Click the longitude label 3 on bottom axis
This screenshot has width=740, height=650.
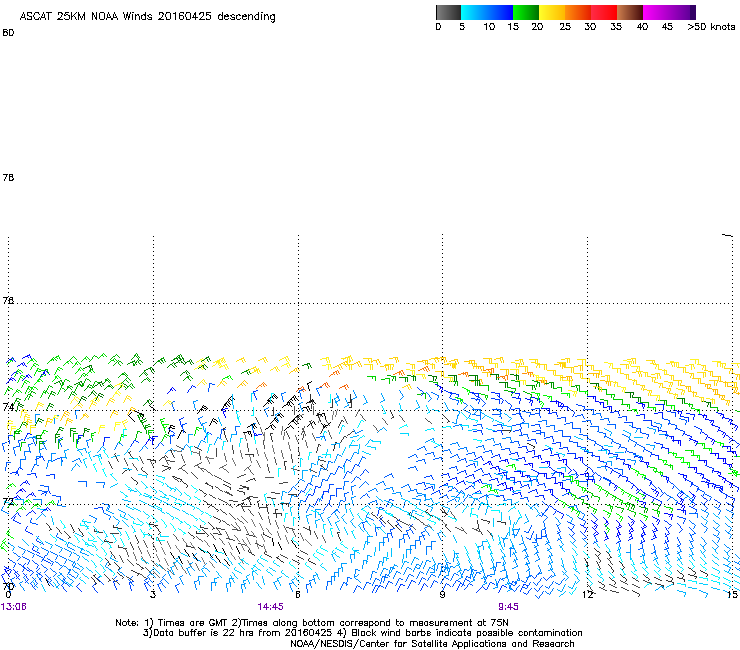153,595
